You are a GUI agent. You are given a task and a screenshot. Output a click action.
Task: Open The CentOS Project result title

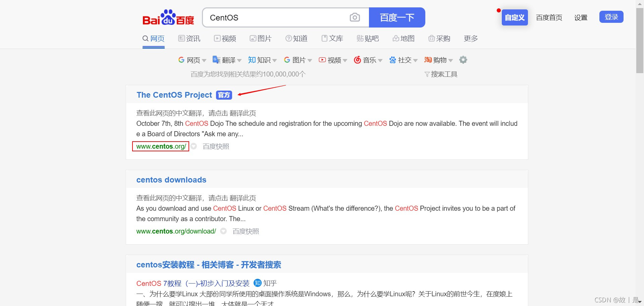(x=174, y=95)
